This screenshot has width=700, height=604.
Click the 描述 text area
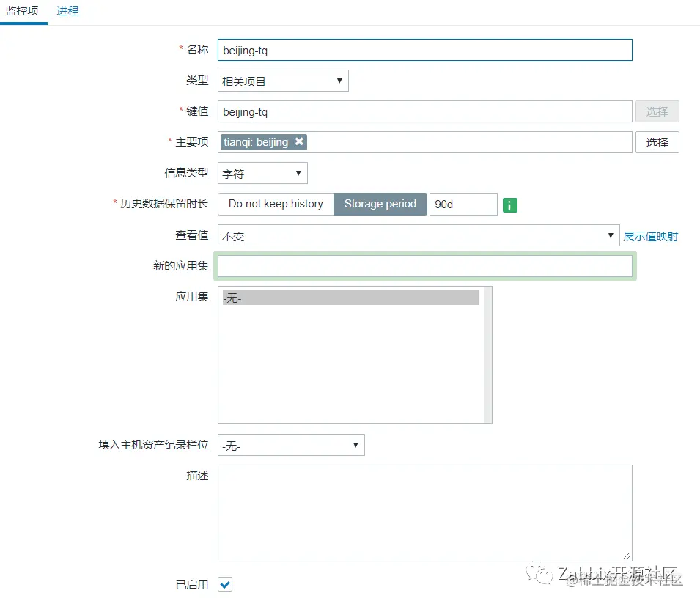pos(425,513)
